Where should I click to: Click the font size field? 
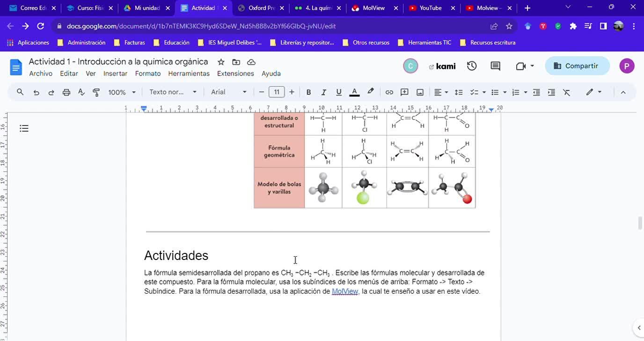277,92
